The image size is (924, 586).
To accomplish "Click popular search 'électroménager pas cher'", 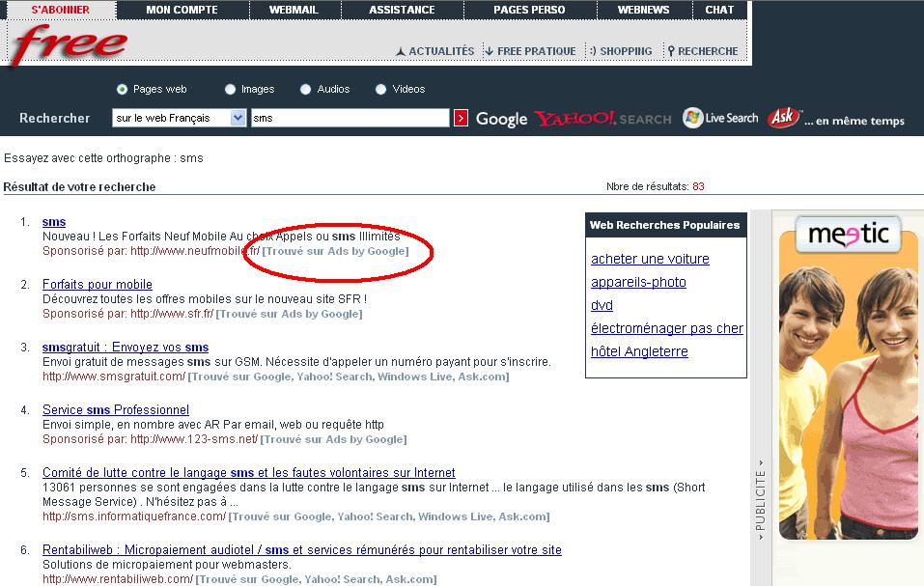I will 667,328.
